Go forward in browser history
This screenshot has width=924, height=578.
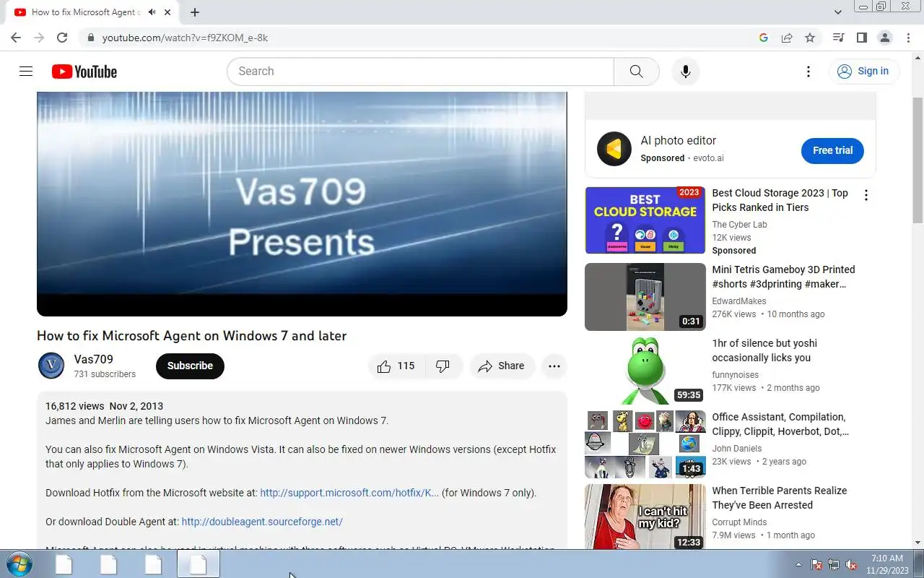(x=39, y=38)
